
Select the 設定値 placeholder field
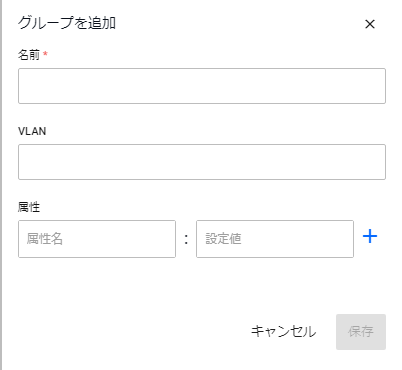[x=275, y=239]
